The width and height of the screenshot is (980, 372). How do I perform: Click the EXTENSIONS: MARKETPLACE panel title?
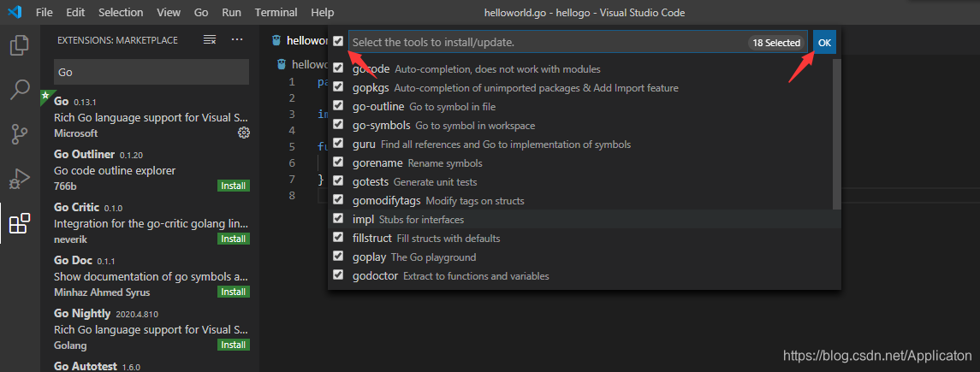[117, 40]
